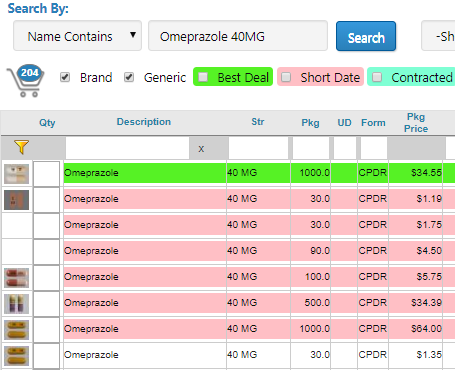This screenshot has width=455, height=370.
Task: Open the Name Contains dropdown
Action: pyautogui.click(x=77, y=36)
